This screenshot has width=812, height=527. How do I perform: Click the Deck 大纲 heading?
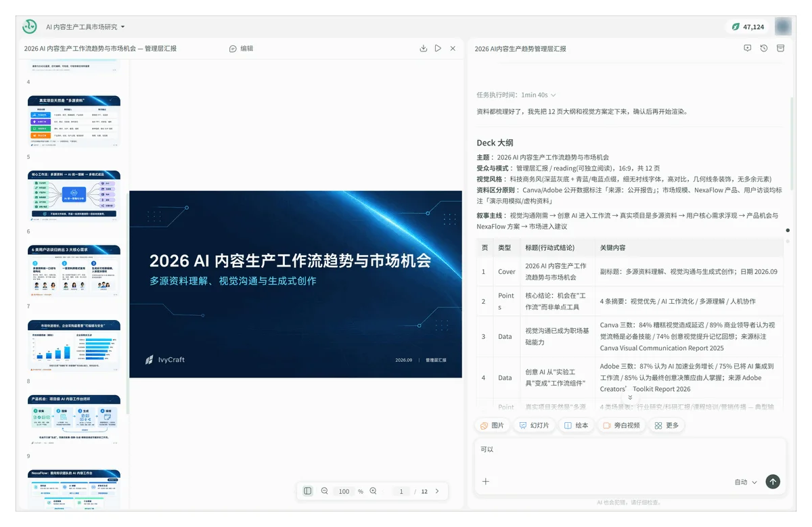point(495,143)
